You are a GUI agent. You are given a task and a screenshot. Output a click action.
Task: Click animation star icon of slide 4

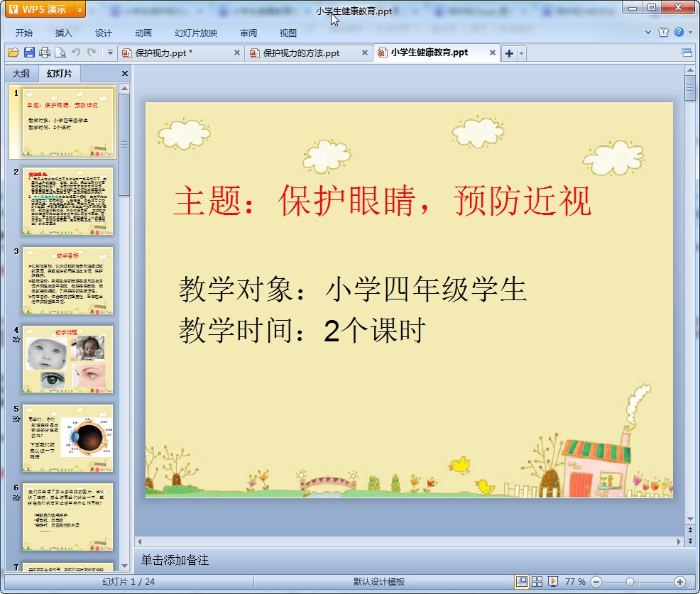tap(16, 340)
